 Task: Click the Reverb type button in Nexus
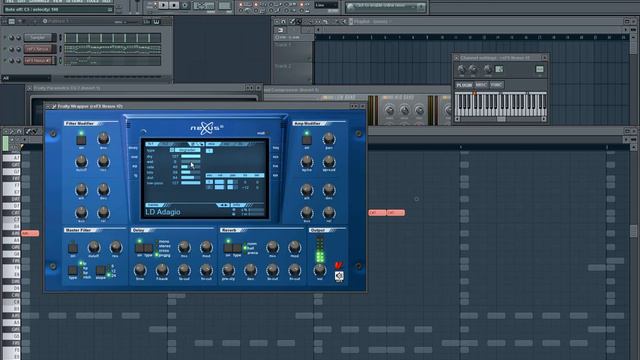(x=237, y=248)
